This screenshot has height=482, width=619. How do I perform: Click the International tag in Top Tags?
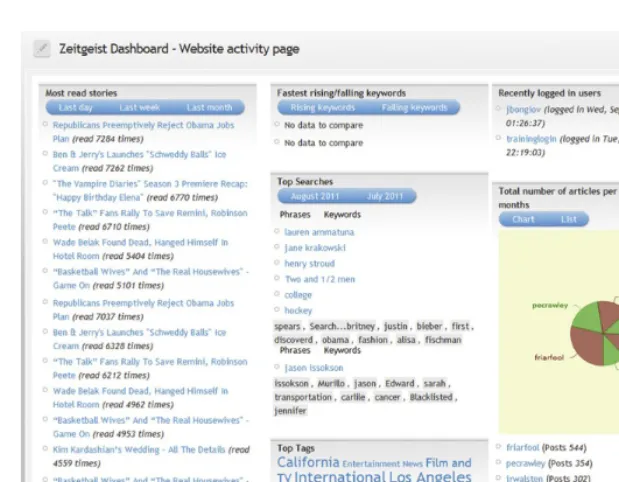[x=339, y=476]
